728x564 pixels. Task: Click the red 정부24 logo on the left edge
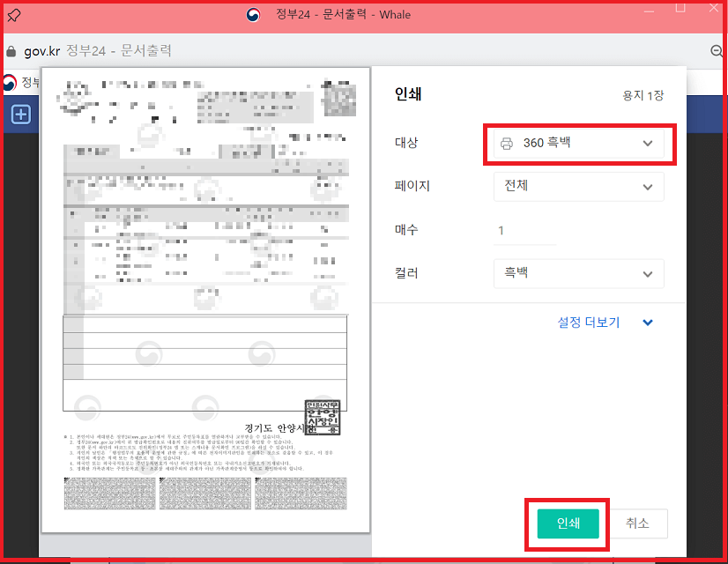tap(11, 84)
